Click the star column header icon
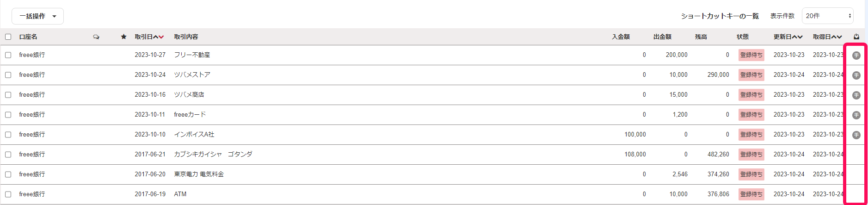Image resolution: width=868 pixels, height=205 pixels. (123, 37)
